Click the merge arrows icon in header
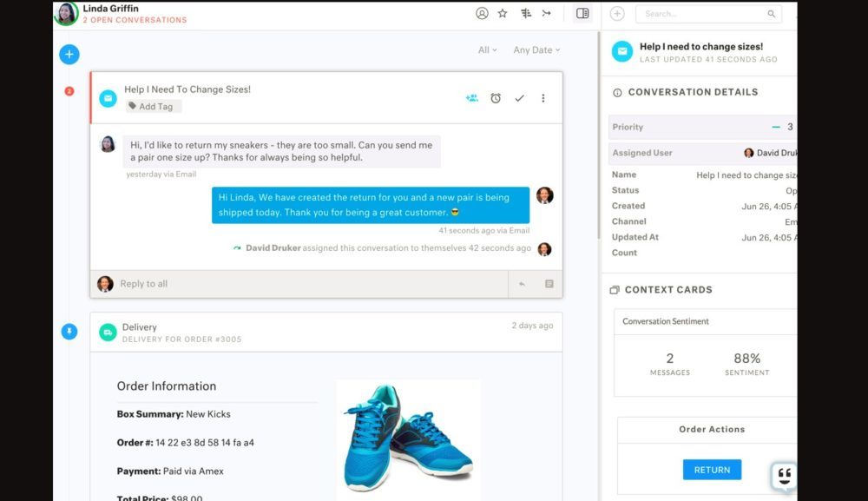The height and width of the screenshot is (501, 868). click(547, 14)
